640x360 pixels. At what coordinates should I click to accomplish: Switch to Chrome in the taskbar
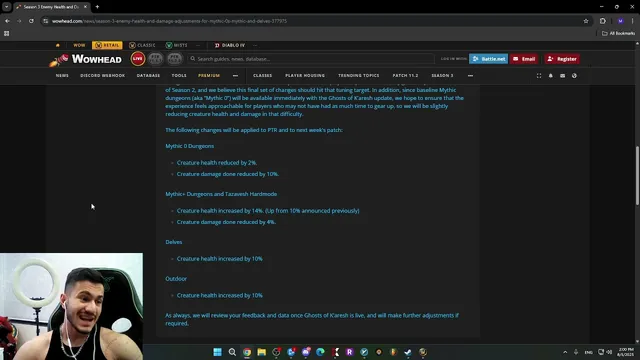[x=247, y=352]
